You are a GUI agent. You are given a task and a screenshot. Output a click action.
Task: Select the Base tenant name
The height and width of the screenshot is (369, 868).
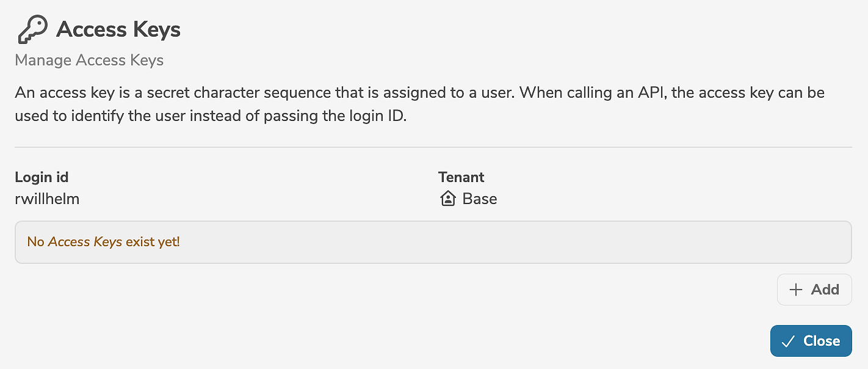480,199
